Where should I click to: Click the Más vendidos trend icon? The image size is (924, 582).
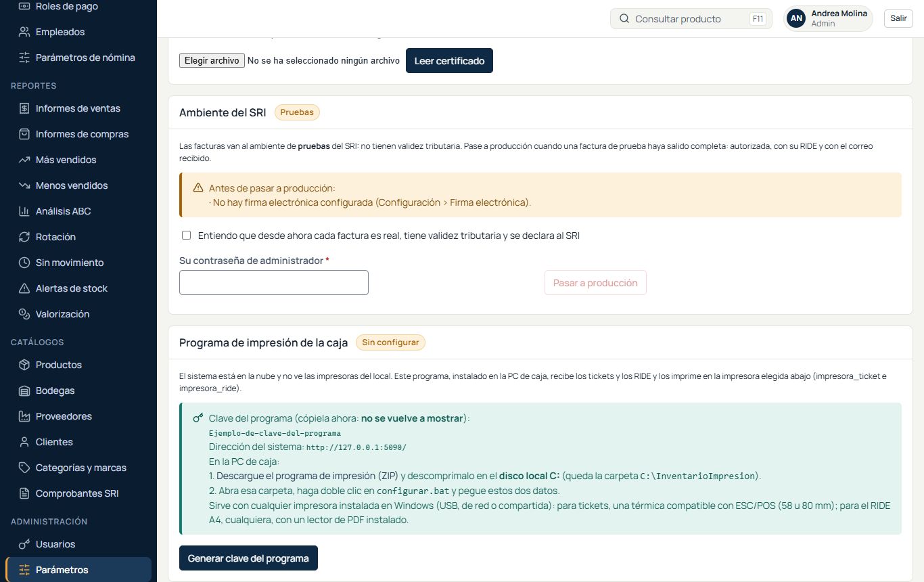[24, 160]
